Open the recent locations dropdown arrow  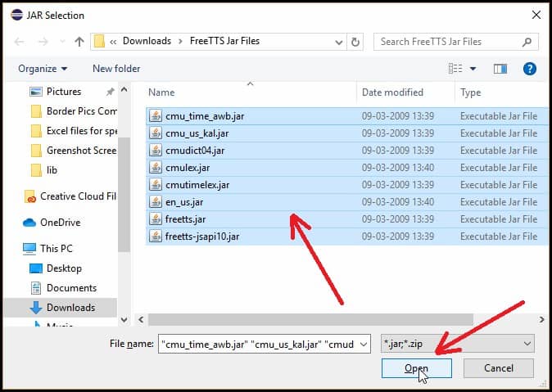click(x=63, y=42)
